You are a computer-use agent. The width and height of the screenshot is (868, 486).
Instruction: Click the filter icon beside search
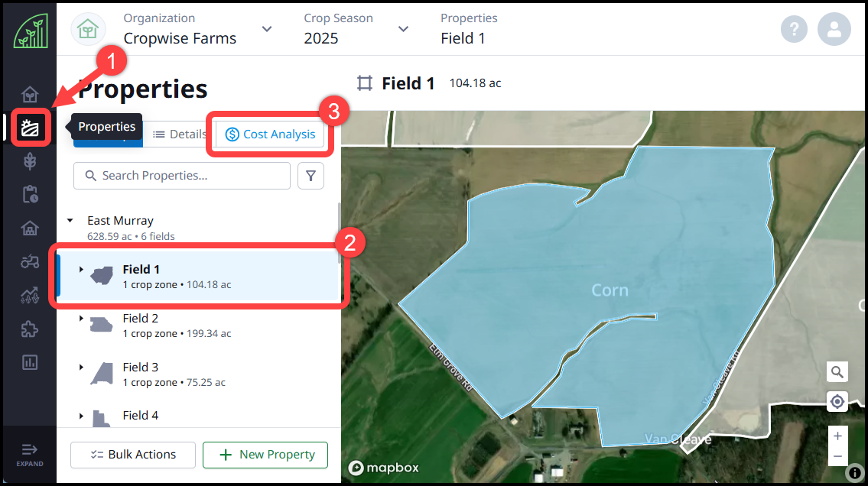(x=310, y=176)
